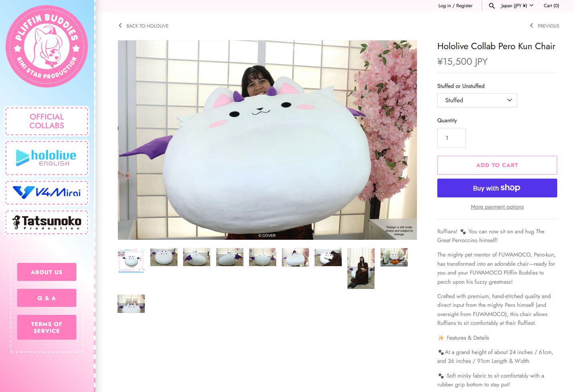Open the Log in / Register link
574x392 pixels.
tap(455, 6)
